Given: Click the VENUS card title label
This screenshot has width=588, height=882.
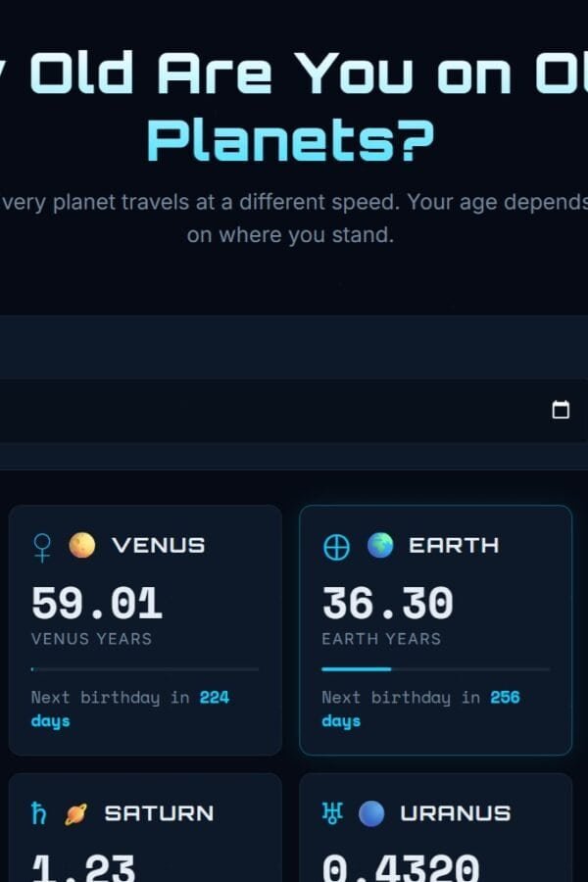Looking at the screenshot, I should tap(160, 546).
